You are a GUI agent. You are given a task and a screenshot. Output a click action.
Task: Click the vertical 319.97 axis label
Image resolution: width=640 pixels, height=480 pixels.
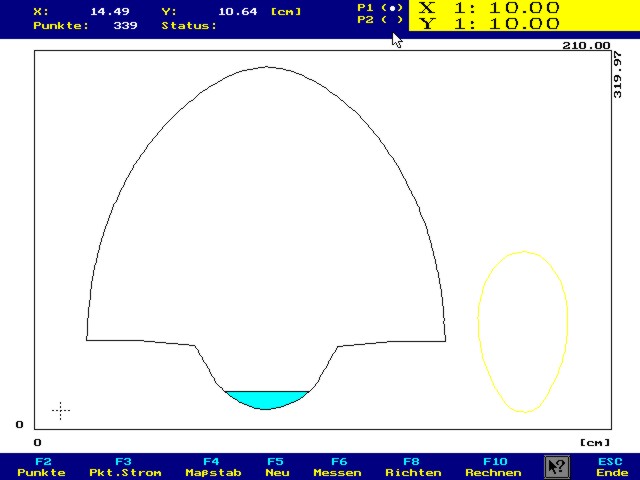pyautogui.click(x=618, y=75)
